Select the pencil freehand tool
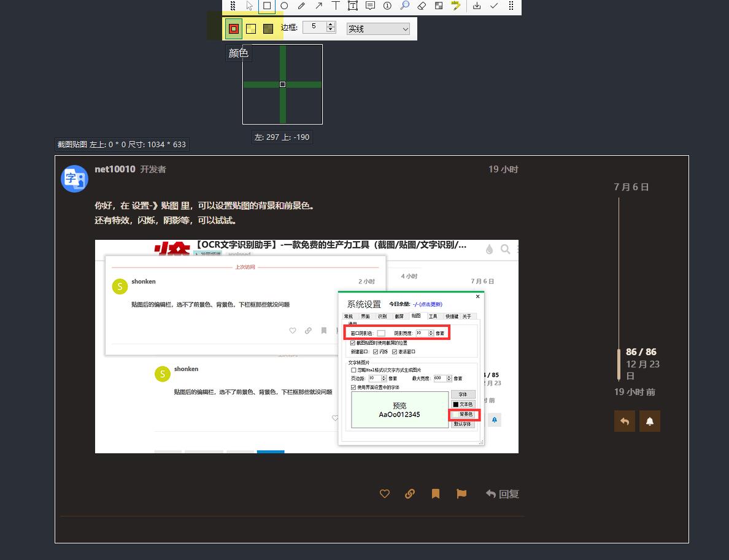This screenshot has width=729, height=560. (x=301, y=6)
